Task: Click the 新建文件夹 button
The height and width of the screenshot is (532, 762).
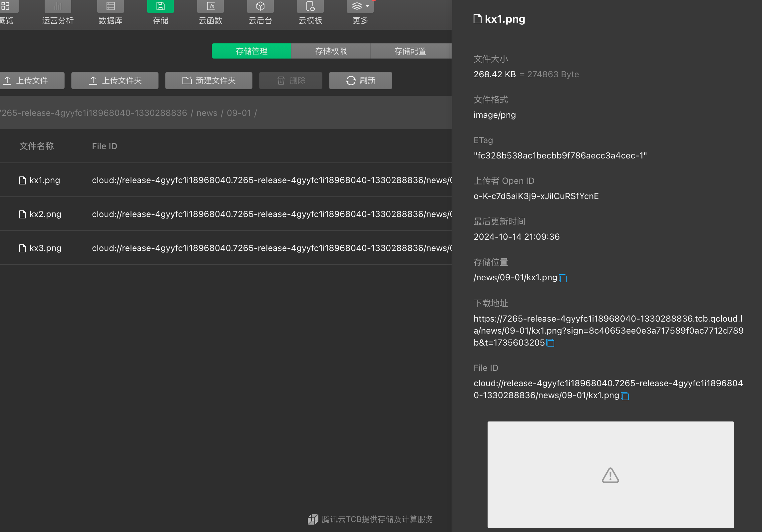Action: point(209,81)
